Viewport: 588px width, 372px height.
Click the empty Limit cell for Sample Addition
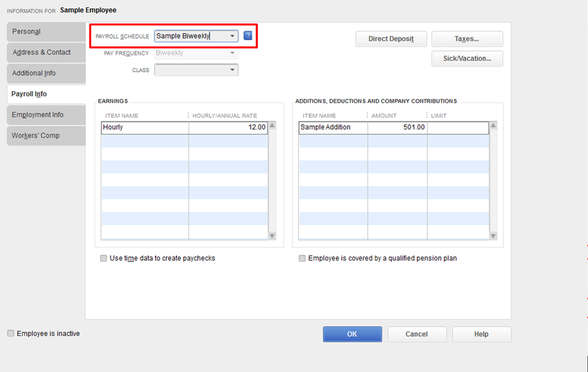click(458, 128)
